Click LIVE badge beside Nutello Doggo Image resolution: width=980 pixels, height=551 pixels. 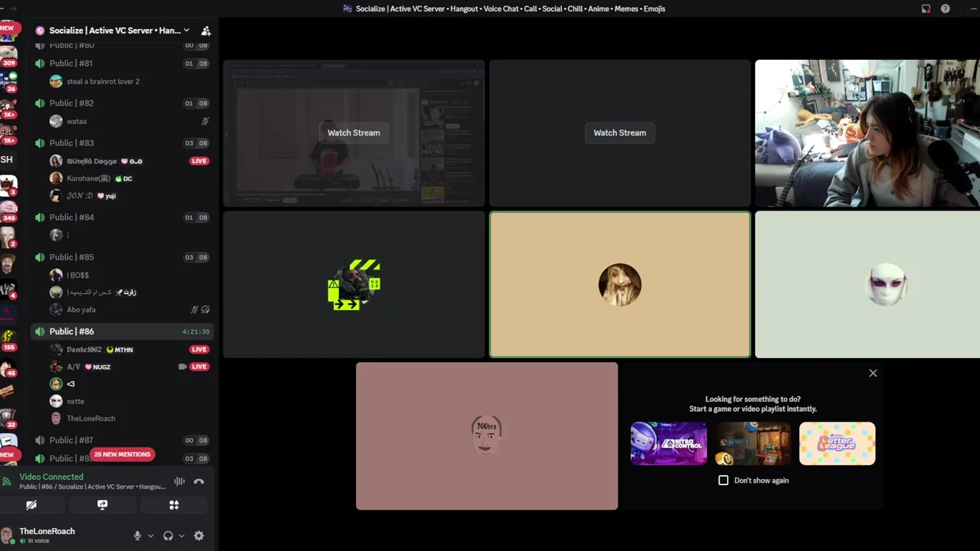tap(199, 161)
